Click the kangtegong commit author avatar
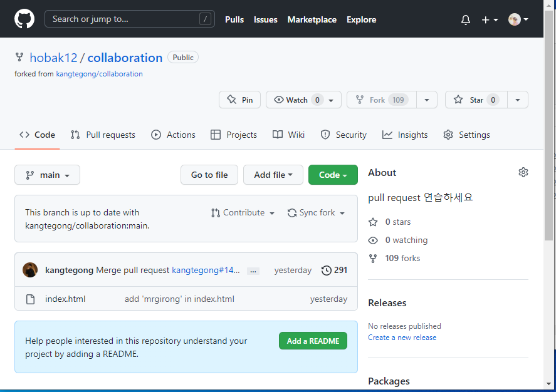 [30, 270]
